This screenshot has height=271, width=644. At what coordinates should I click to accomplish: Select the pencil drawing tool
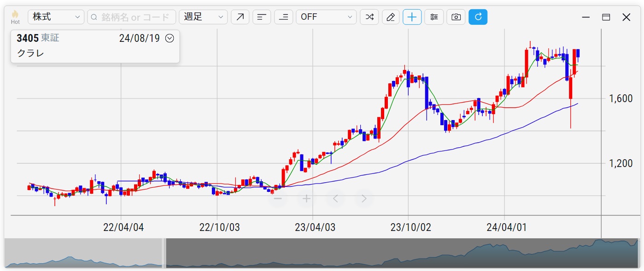[391, 17]
